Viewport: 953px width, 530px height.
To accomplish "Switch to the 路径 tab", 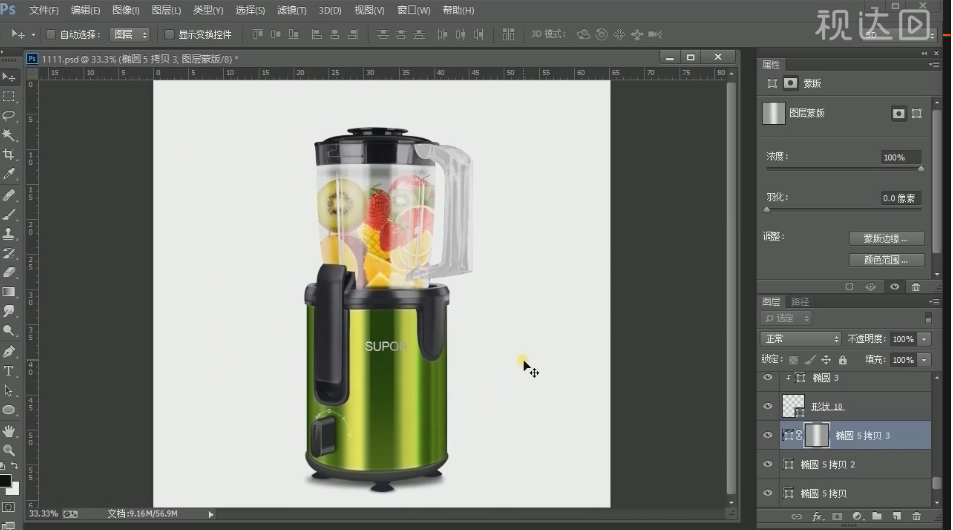I will coord(800,301).
